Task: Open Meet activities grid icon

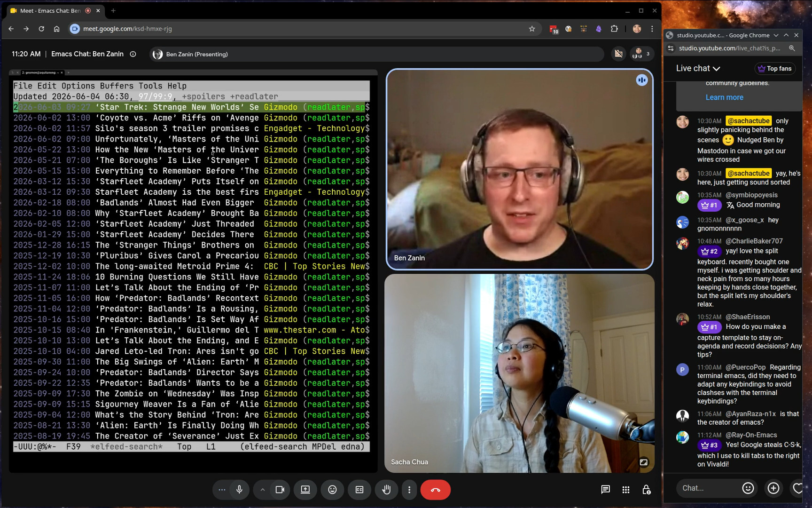Action: click(x=626, y=490)
